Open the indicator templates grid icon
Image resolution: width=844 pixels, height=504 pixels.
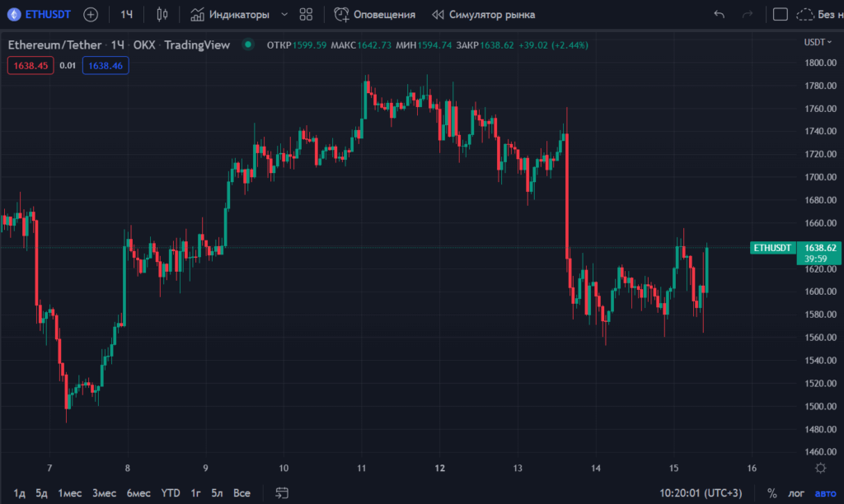tap(306, 15)
